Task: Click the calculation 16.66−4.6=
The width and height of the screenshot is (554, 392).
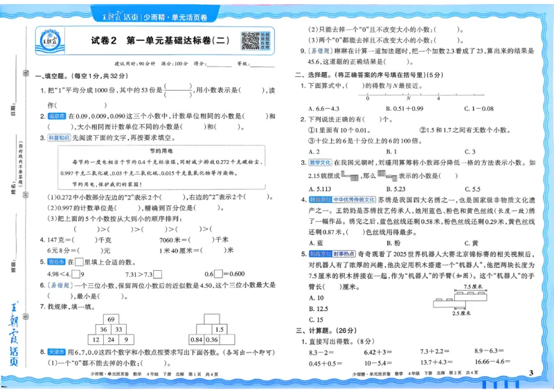Action: (492, 362)
